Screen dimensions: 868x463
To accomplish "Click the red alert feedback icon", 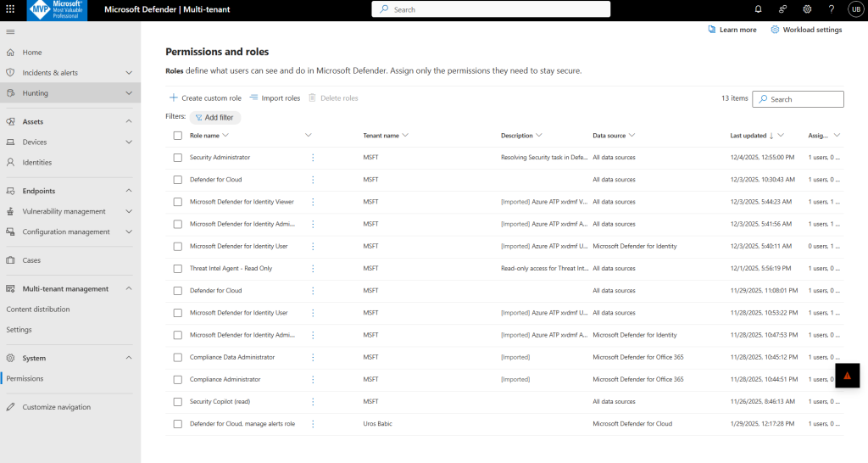I will (848, 376).
